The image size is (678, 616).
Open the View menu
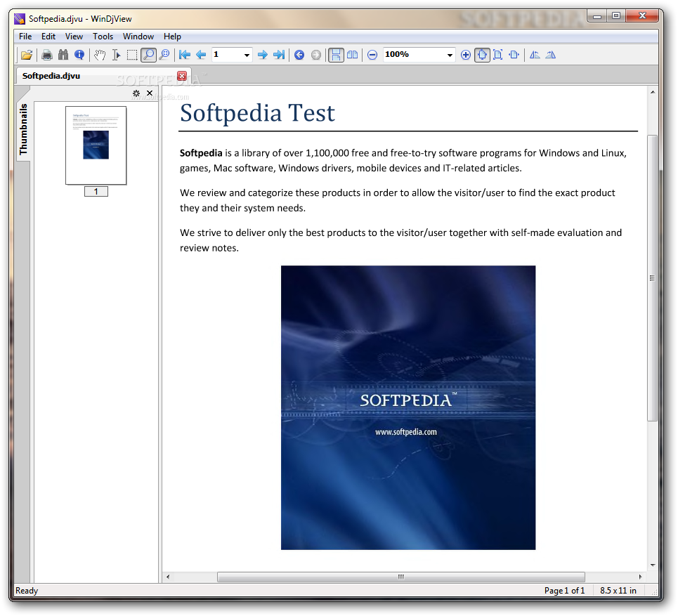(74, 37)
